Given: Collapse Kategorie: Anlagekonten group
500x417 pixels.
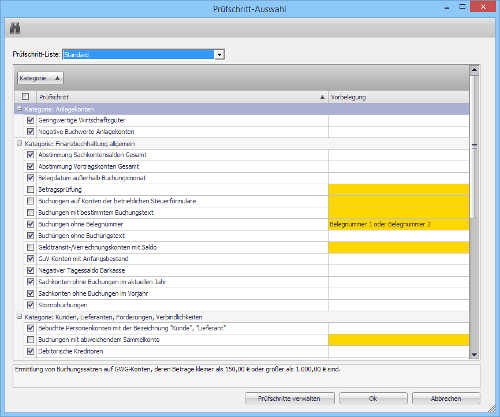Looking at the screenshot, I should (x=19, y=109).
